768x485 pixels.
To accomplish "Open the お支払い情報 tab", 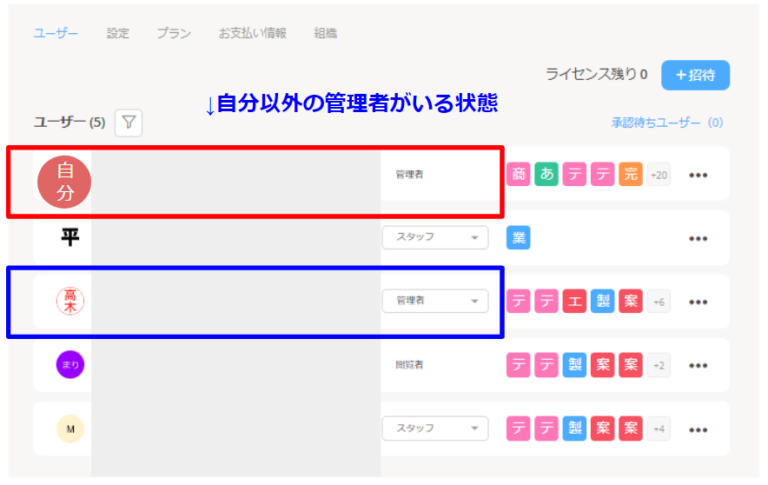I will click(253, 33).
